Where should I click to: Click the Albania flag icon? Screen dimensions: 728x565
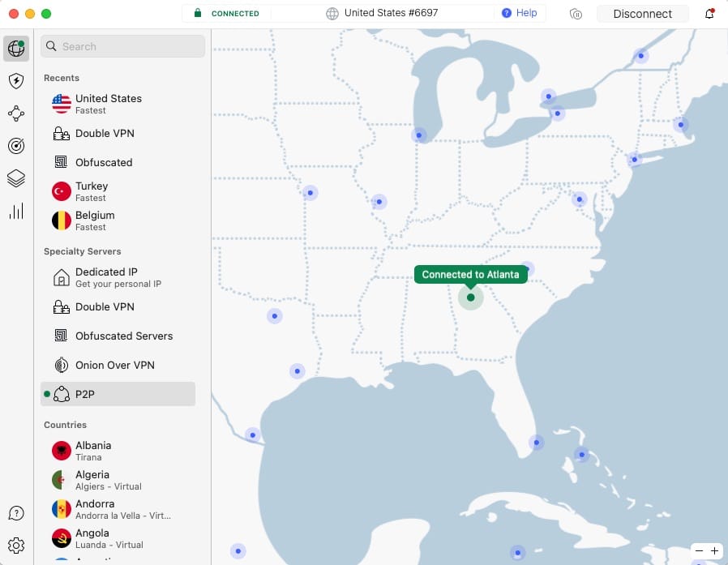(62, 451)
